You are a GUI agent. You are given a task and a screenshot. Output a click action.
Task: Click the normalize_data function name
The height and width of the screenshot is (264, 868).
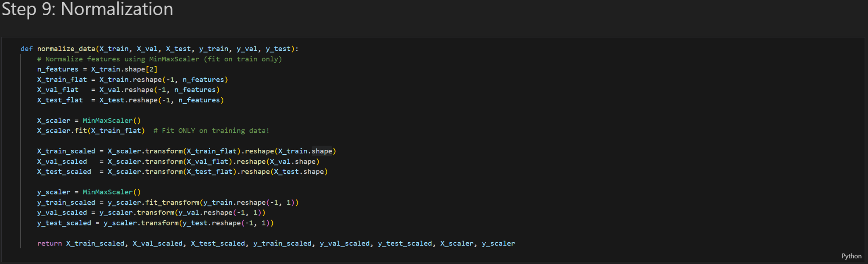(66, 49)
